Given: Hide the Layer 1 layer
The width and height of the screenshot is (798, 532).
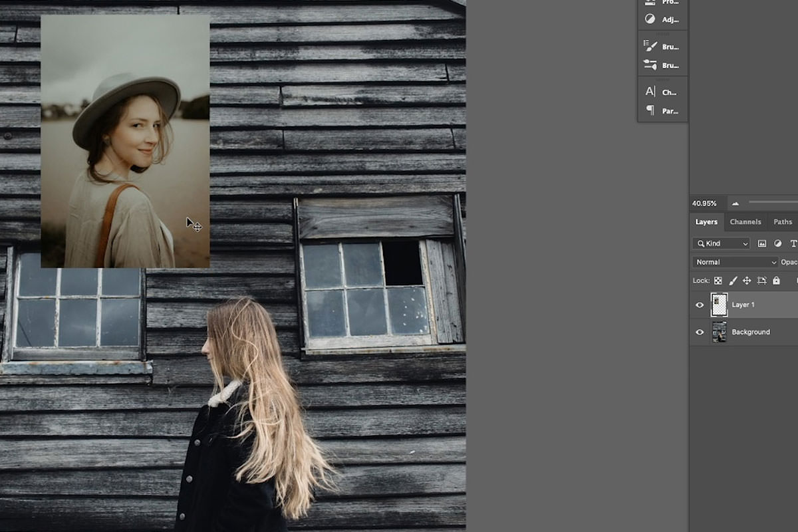Looking at the screenshot, I should (x=699, y=305).
